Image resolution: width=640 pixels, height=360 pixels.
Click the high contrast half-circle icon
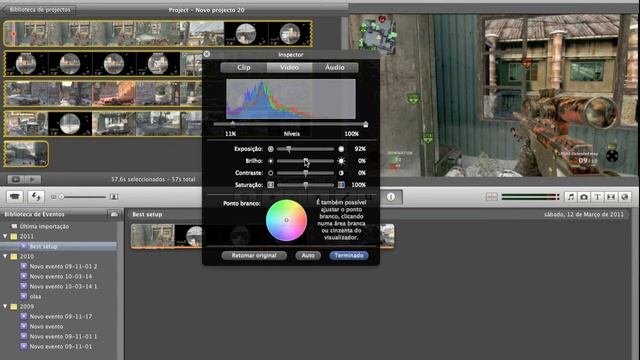coord(341,173)
